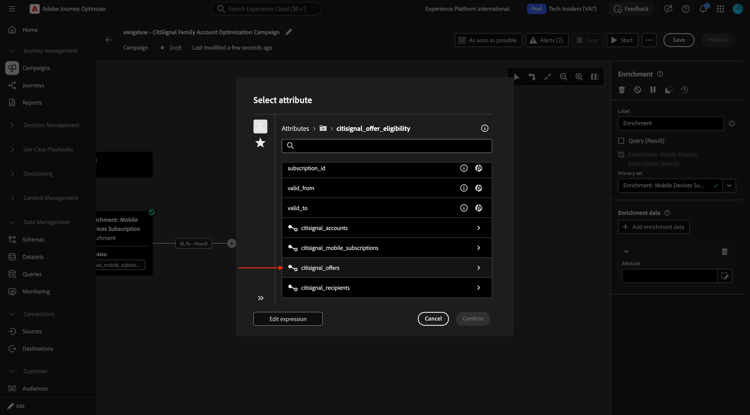The height and width of the screenshot is (415, 750).
Task: Open the hamburger navigation menu
Action: [12, 9]
